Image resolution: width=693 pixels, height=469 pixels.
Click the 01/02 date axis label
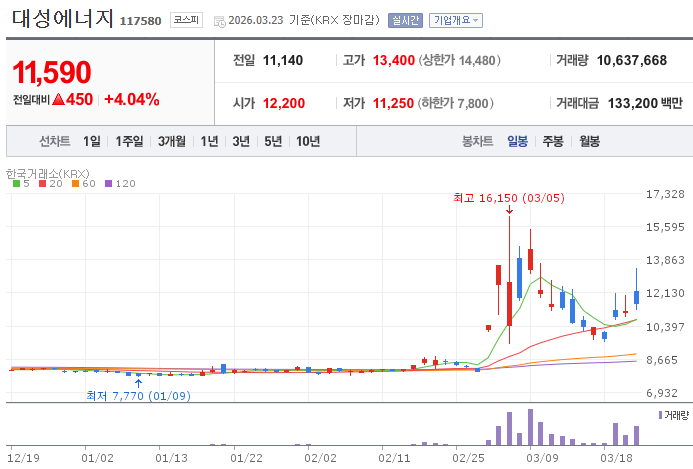coord(97,458)
